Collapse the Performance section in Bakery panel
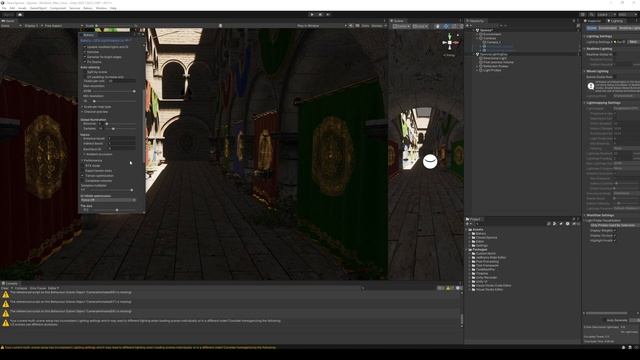This screenshot has height=360, width=640. coord(82,160)
